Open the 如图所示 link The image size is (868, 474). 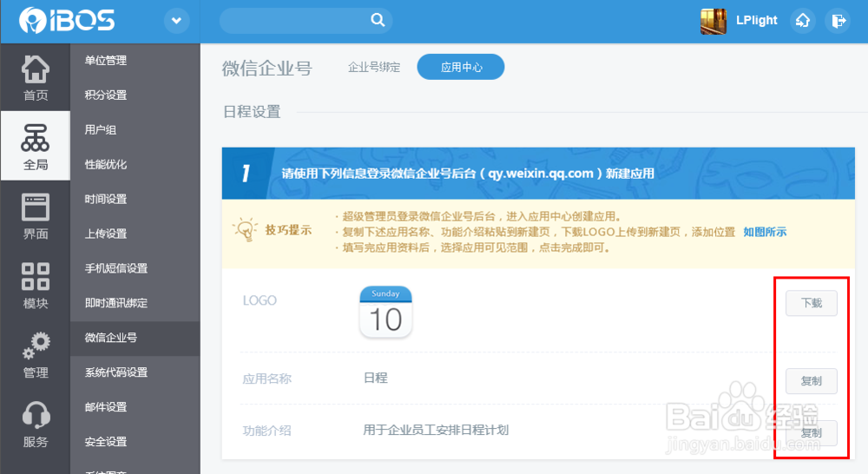coord(765,232)
